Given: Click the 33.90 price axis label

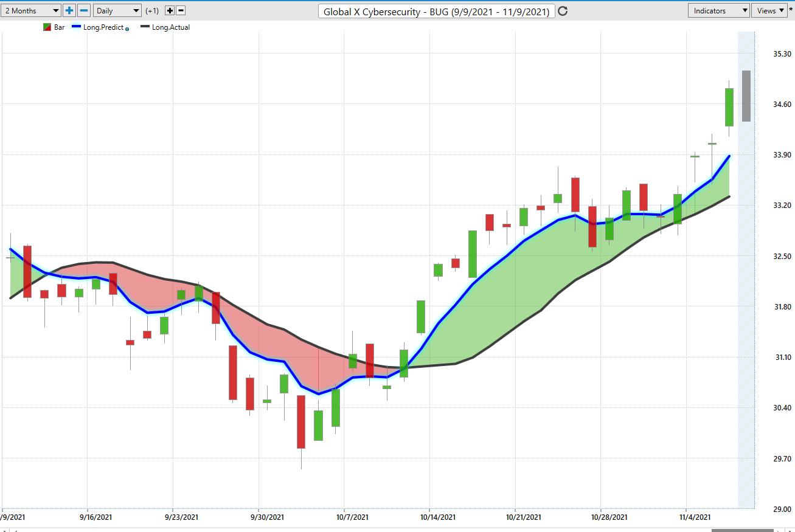Looking at the screenshot, I should (x=782, y=155).
